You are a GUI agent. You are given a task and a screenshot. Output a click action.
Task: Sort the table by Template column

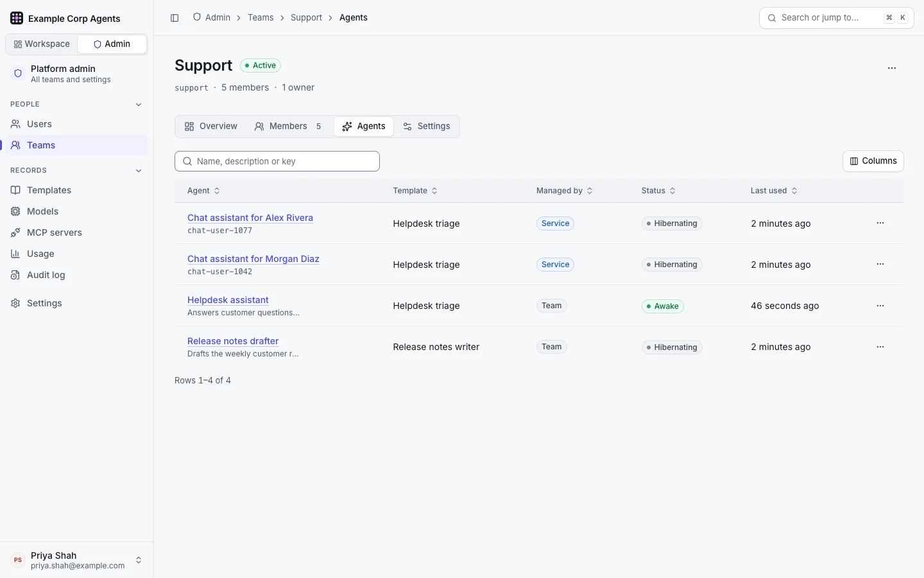[x=415, y=191]
